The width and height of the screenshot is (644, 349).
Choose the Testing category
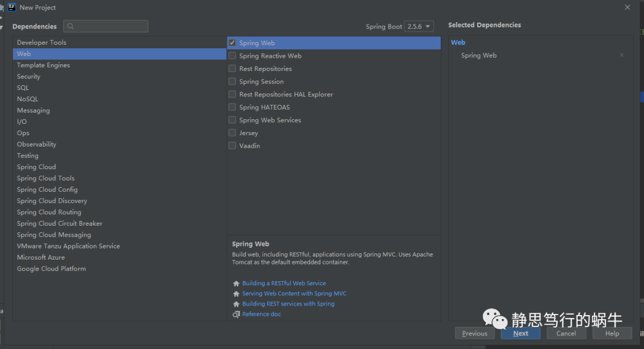pyautogui.click(x=119, y=155)
